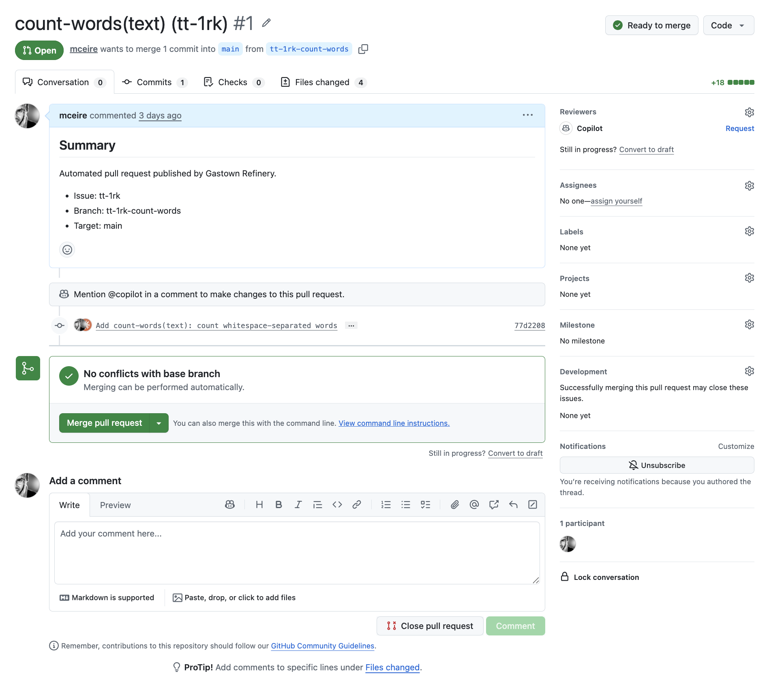
Task: Open the Add count-words(text) commit message link
Action: pos(216,326)
